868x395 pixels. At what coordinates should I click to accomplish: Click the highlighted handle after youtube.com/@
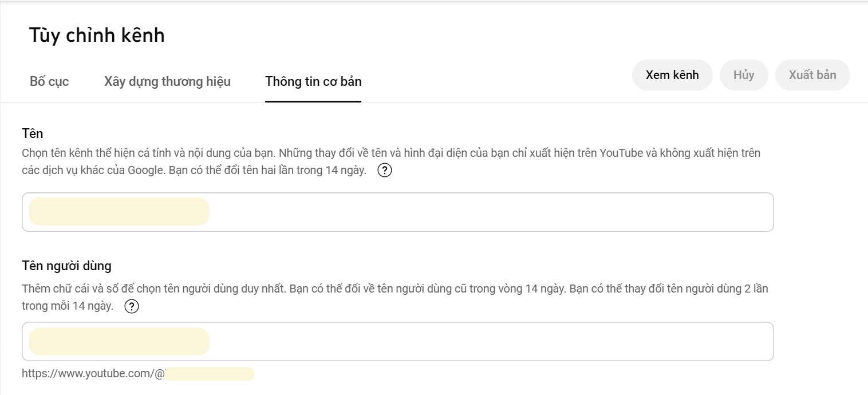coord(210,374)
